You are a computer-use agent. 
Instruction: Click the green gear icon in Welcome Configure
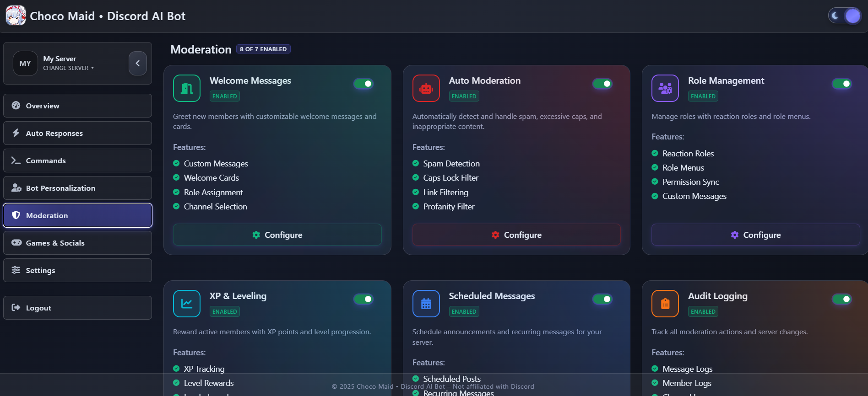[x=256, y=235]
